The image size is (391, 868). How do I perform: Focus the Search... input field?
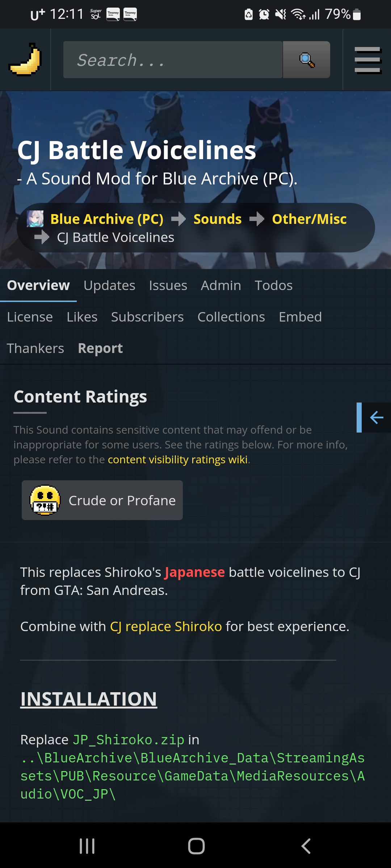[x=173, y=60]
